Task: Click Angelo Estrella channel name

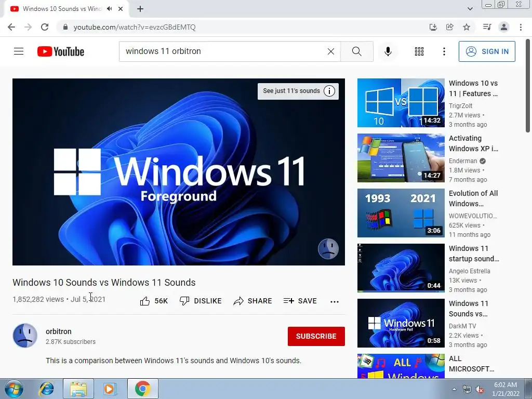Action: point(470,271)
